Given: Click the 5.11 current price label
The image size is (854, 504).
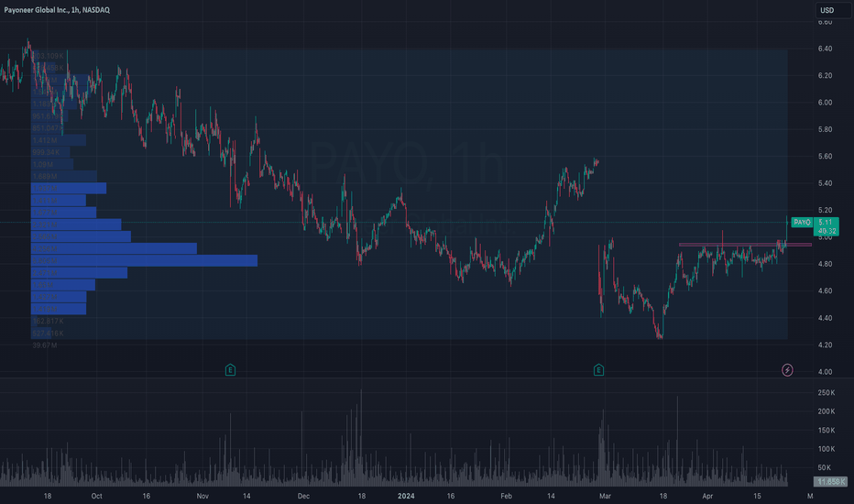Looking at the screenshot, I should pyautogui.click(x=826, y=223).
